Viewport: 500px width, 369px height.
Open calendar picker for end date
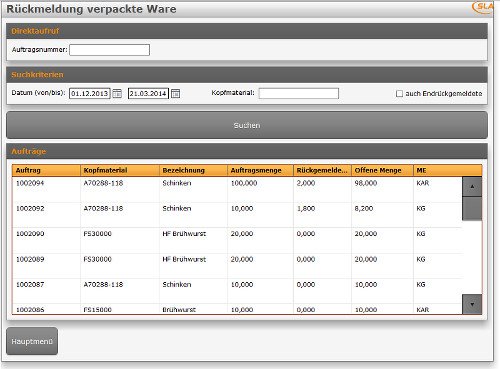click(x=176, y=94)
